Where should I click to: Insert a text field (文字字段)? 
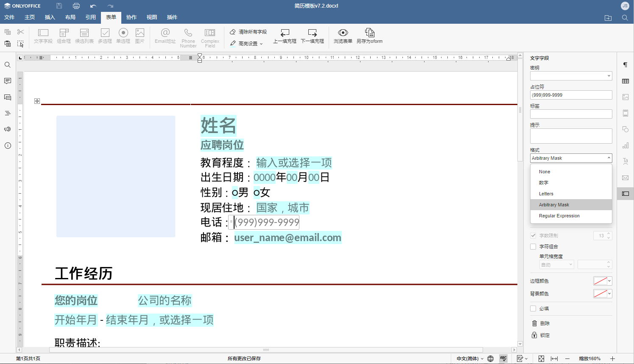[x=43, y=36]
